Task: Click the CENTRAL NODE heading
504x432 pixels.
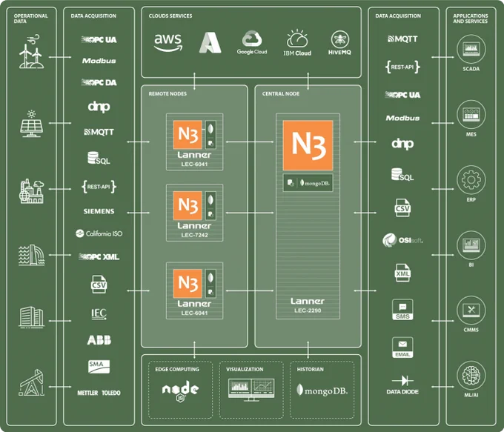Action: pyautogui.click(x=281, y=94)
